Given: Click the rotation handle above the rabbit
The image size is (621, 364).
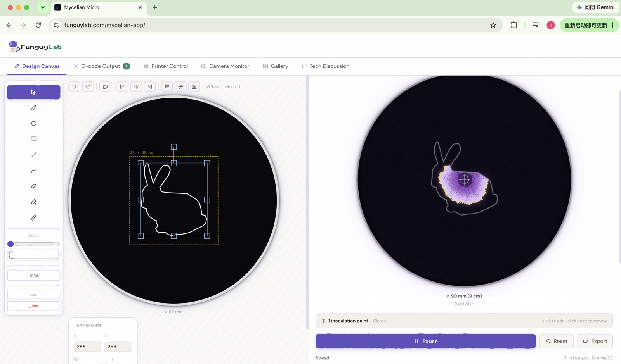Looking at the screenshot, I should (x=174, y=147).
